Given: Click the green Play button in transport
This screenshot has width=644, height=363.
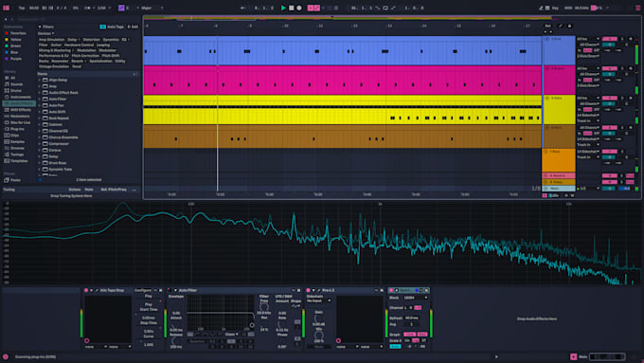Looking at the screenshot, I should click(283, 8).
